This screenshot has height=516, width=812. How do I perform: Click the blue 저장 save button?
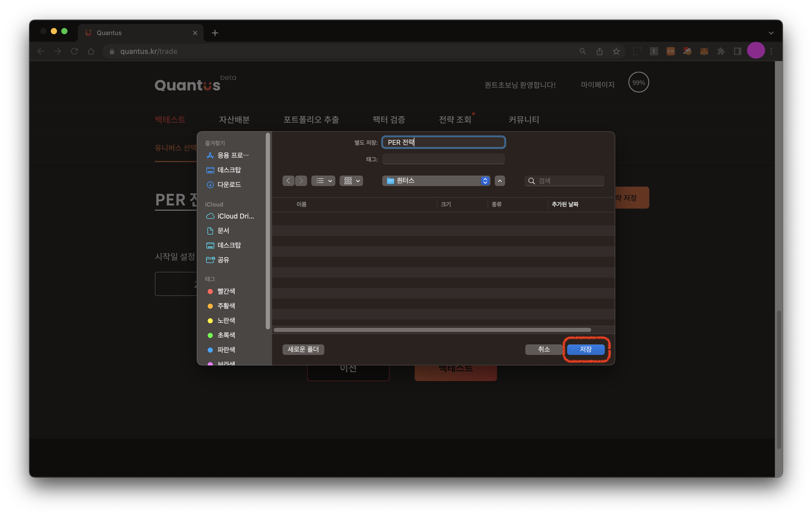pyautogui.click(x=586, y=349)
